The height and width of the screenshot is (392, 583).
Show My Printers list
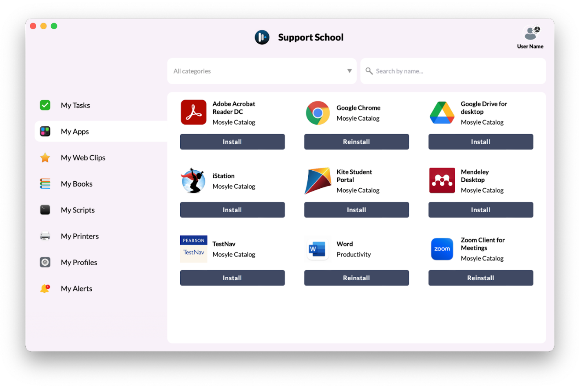point(79,236)
